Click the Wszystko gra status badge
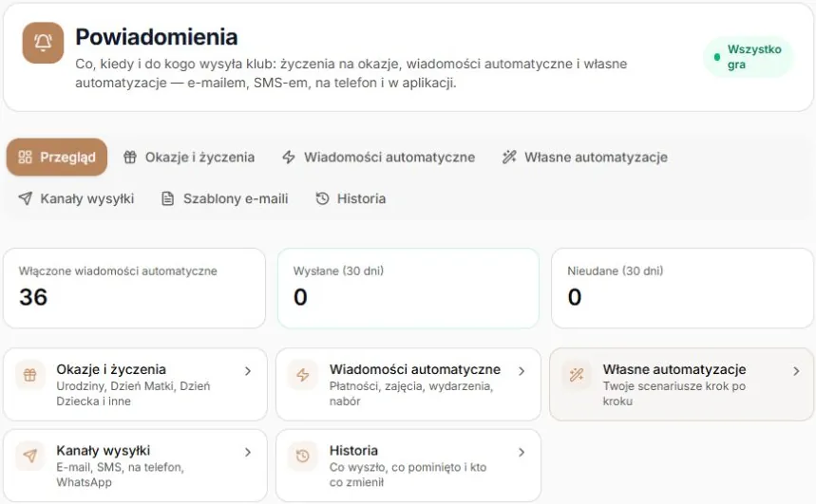Viewport: 816px width, 504px height. [749, 57]
